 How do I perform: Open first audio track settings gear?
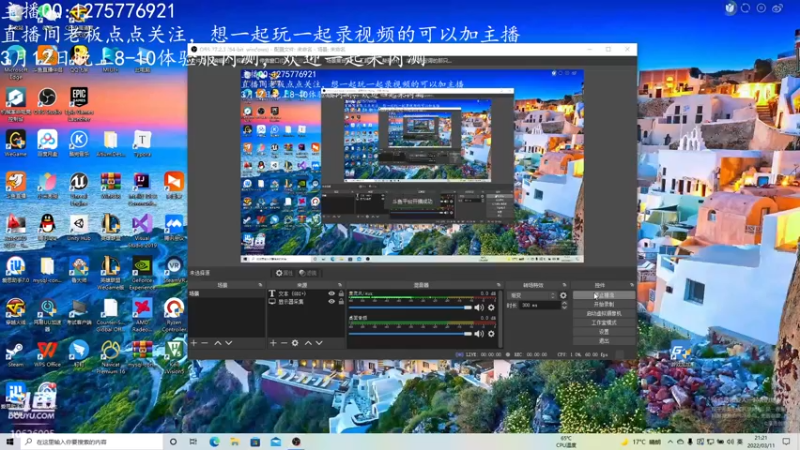[491, 307]
